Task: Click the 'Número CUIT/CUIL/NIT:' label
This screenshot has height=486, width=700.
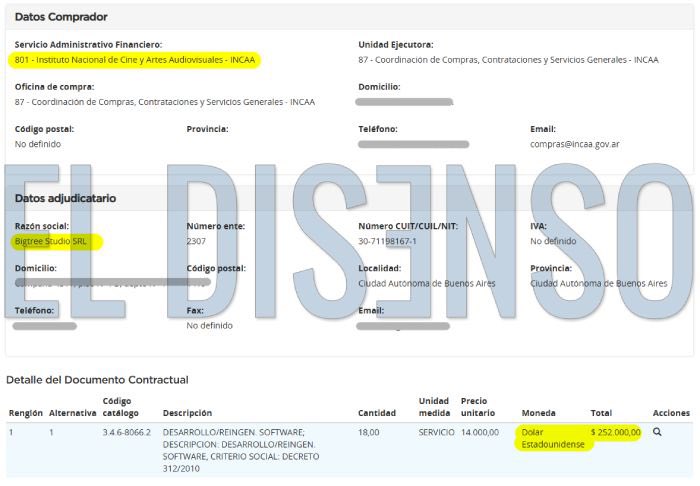Action: [408, 226]
